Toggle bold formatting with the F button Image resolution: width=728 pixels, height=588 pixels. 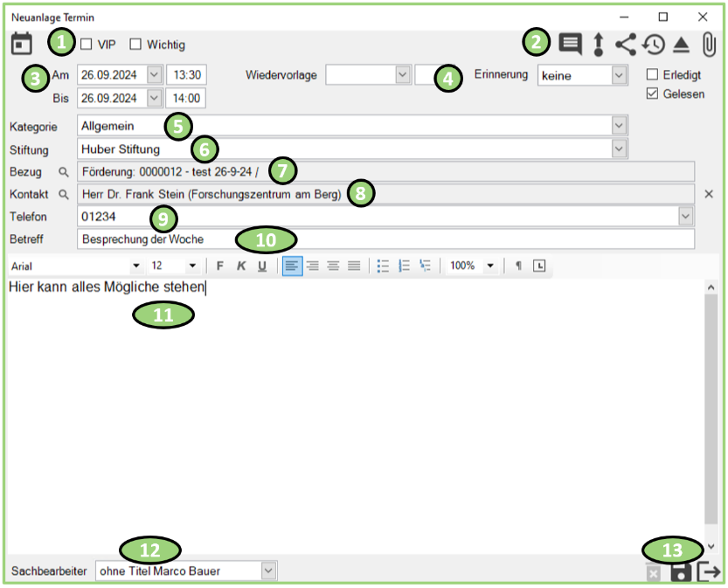point(220,266)
